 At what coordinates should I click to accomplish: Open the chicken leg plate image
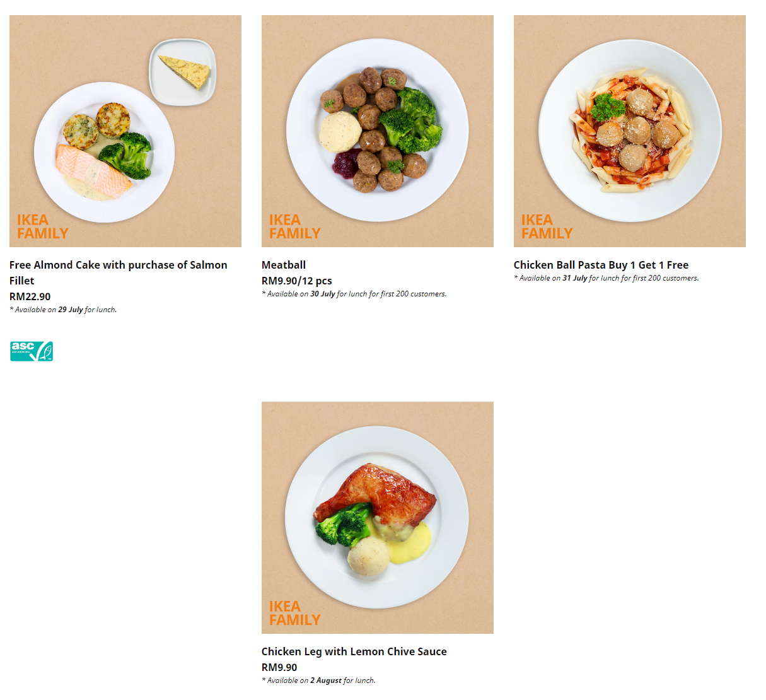click(x=378, y=518)
